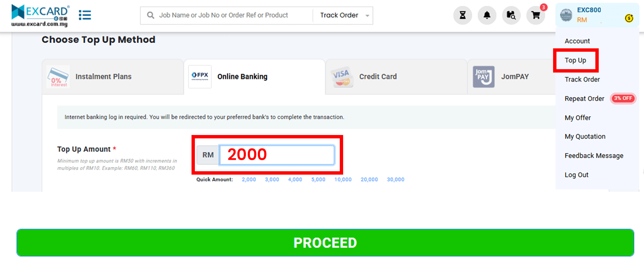The image size is (644, 272).
Task: Select Repeat Order from the account menu
Action: point(584,98)
